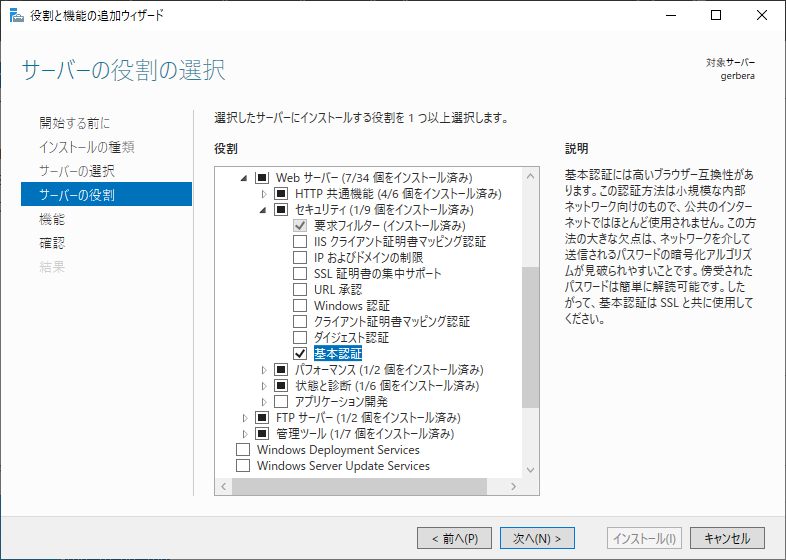Click the 次へ(N) button
The width and height of the screenshot is (786, 560).
pyautogui.click(x=537, y=538)
